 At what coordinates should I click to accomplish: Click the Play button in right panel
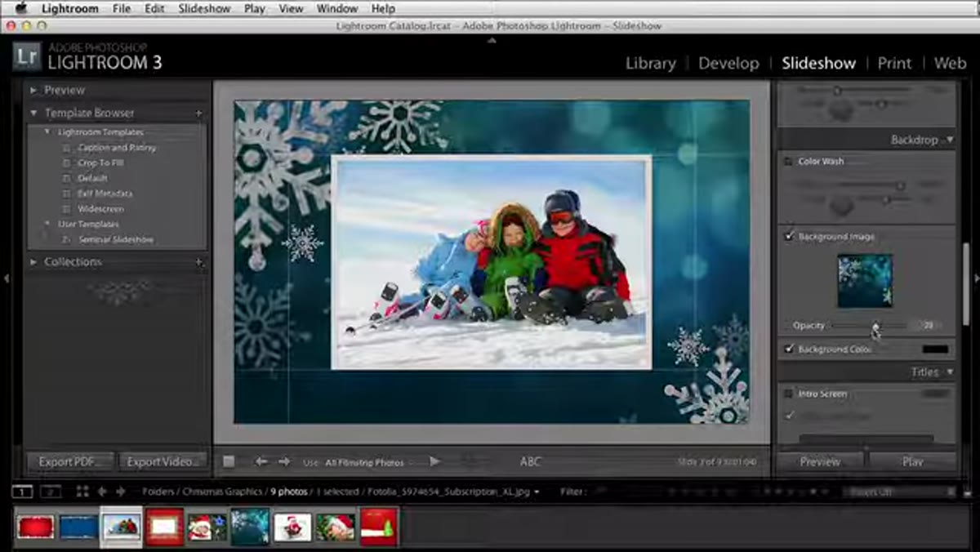913,461
